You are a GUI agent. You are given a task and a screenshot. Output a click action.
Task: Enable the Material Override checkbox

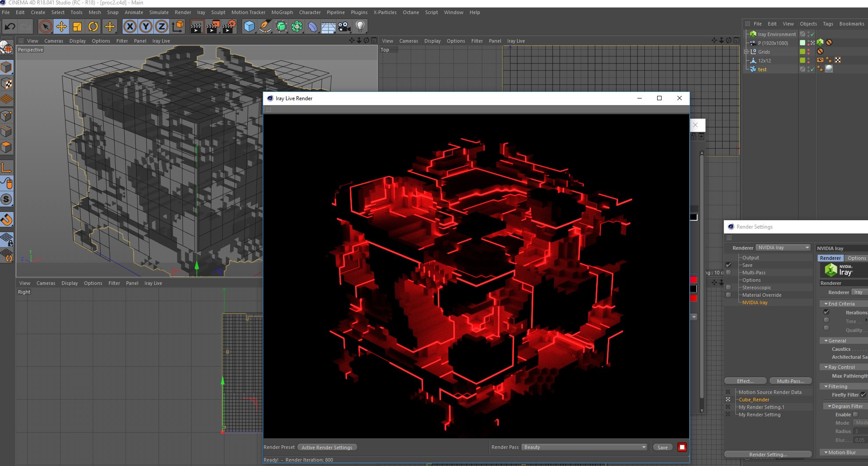click(x=729, y=295)
